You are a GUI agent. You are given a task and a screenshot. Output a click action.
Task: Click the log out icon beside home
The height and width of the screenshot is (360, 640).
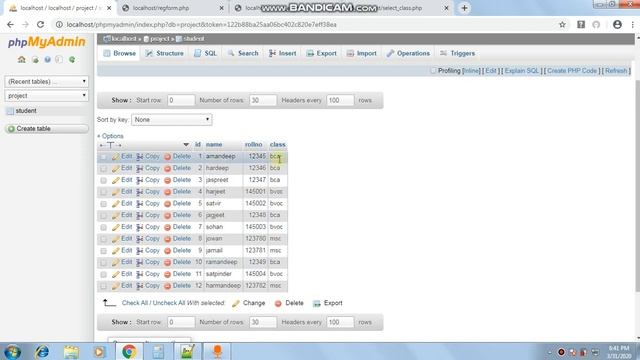35,60
